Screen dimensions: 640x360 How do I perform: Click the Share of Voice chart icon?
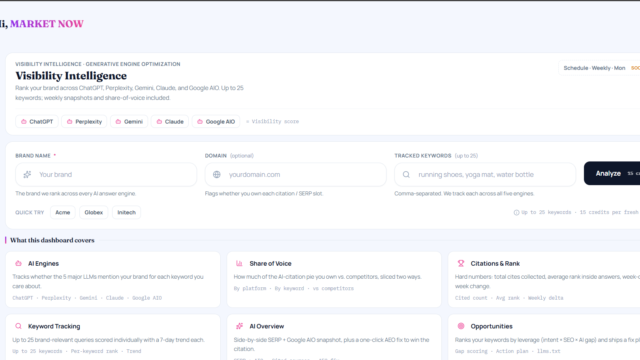(x=239, y=264)
